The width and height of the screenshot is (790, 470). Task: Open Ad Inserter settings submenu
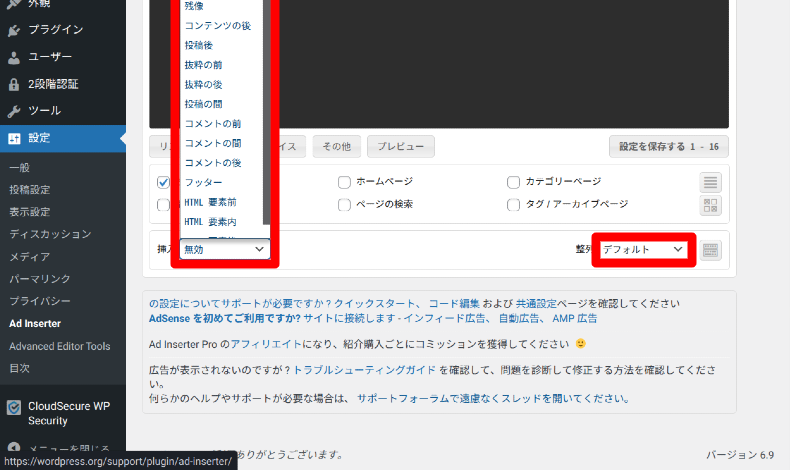pyautogui.click(x=35, y=323)
